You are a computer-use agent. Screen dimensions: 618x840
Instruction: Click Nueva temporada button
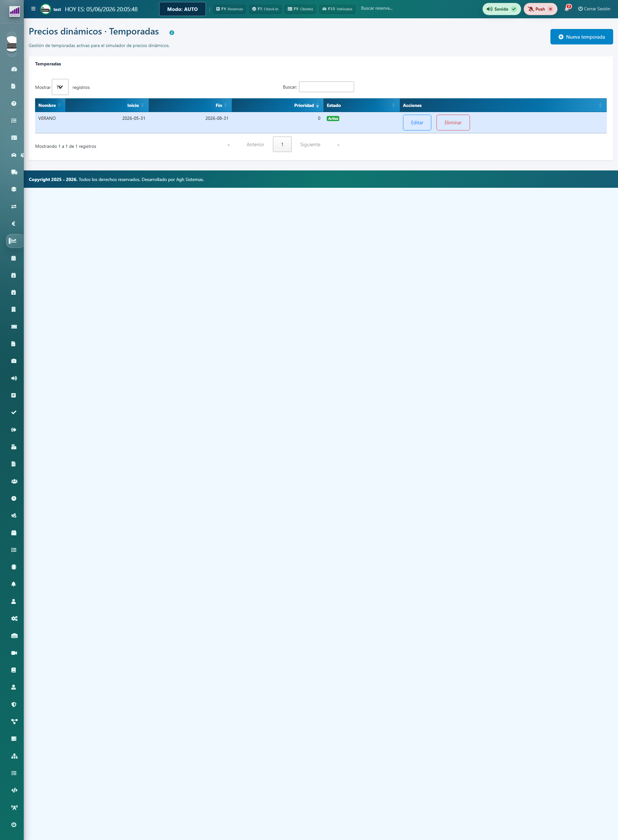581,37
